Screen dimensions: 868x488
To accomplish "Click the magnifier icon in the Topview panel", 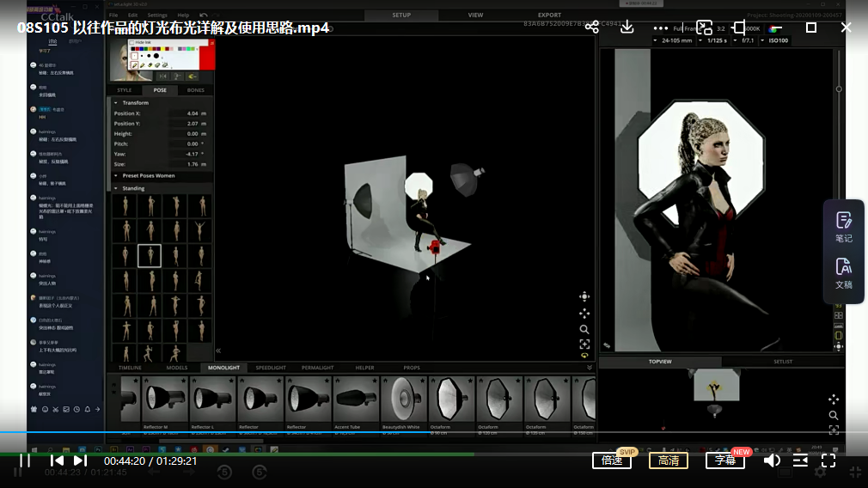I will click(834, 415).
